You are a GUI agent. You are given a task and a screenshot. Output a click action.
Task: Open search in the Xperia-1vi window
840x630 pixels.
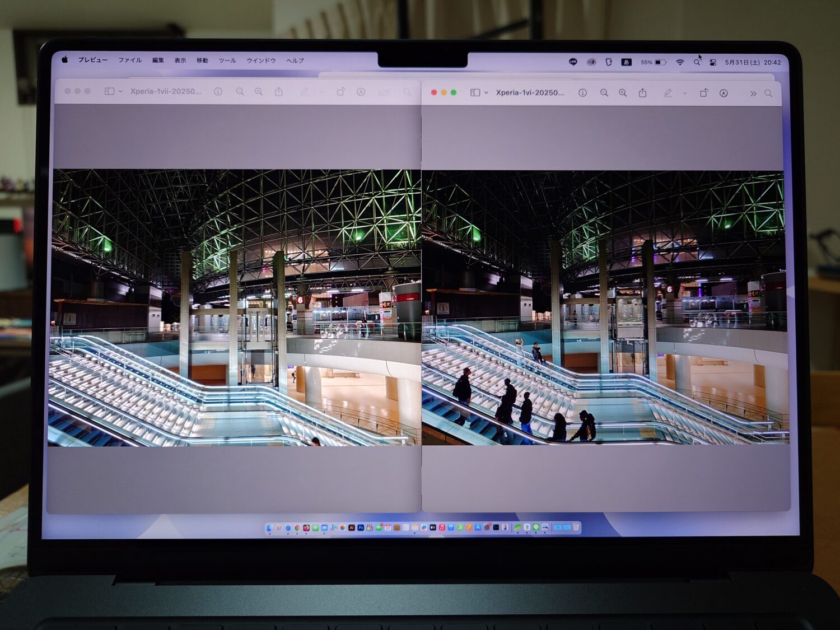click(x=768, y=94)
